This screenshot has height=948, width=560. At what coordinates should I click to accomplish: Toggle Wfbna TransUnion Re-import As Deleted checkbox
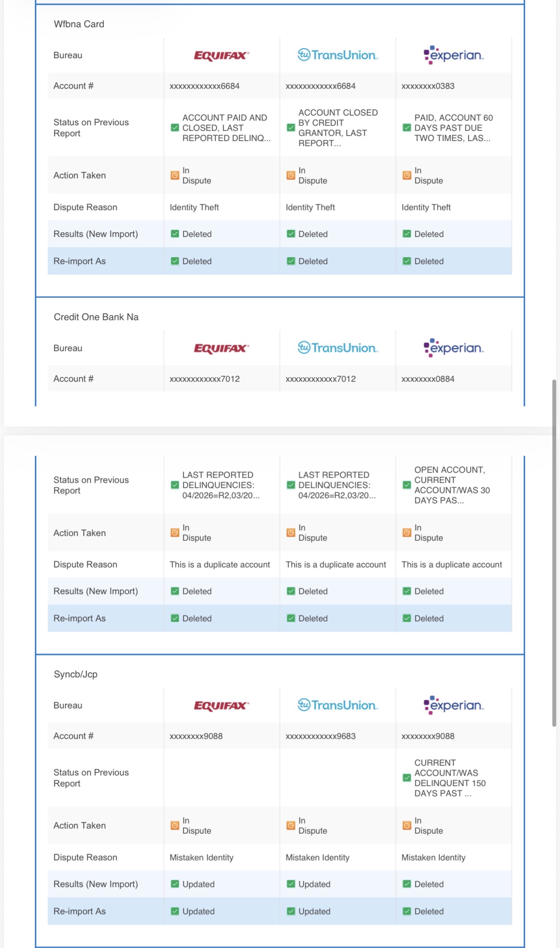pyautogui.click(x=291, y=261)
